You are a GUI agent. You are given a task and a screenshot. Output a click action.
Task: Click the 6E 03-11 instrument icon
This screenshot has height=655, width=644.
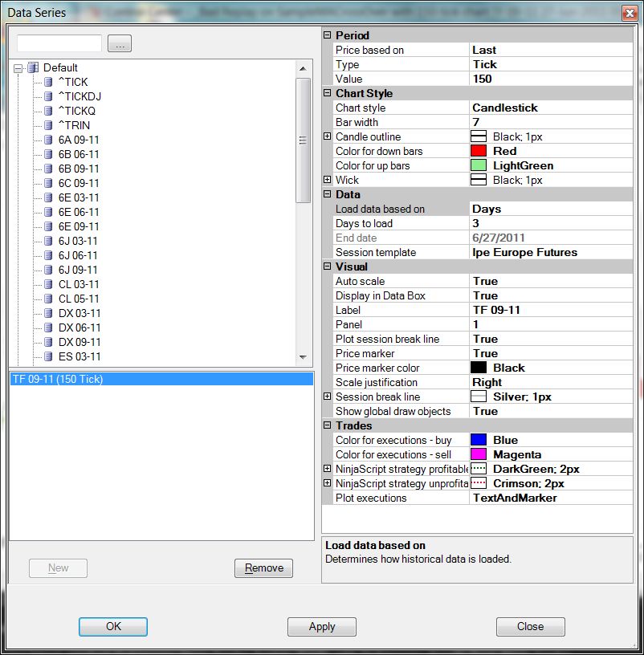(x=48, y=197)
